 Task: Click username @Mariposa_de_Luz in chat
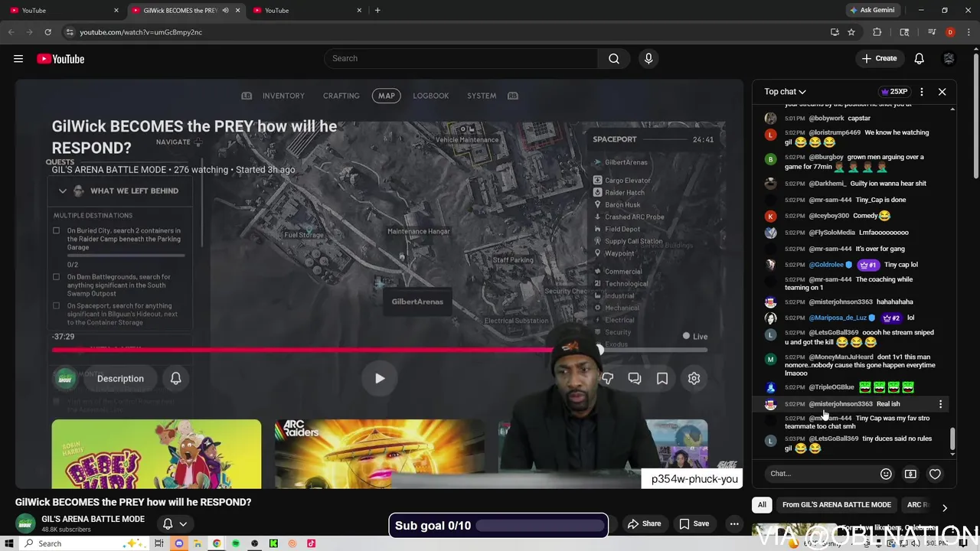(x=838, y=318)
